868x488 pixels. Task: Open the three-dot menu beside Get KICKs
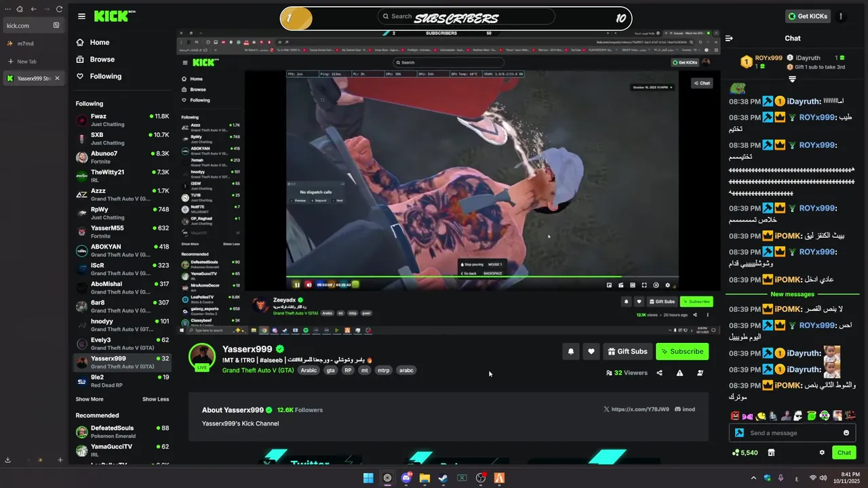pos(841,16)
